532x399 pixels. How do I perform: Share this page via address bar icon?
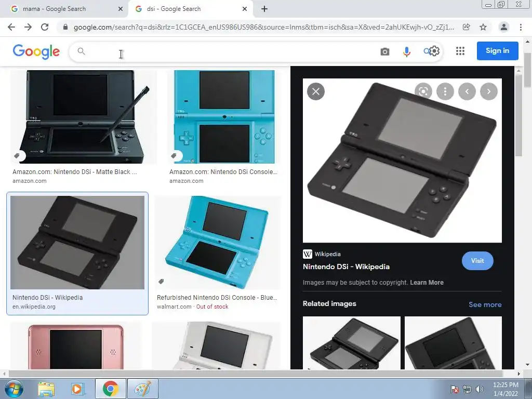[467, 27]
